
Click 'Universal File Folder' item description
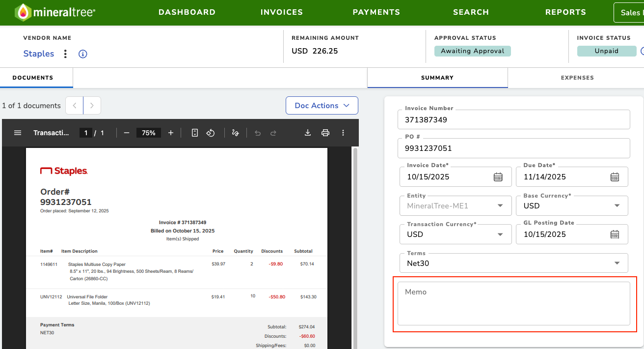tap(87, 297)
